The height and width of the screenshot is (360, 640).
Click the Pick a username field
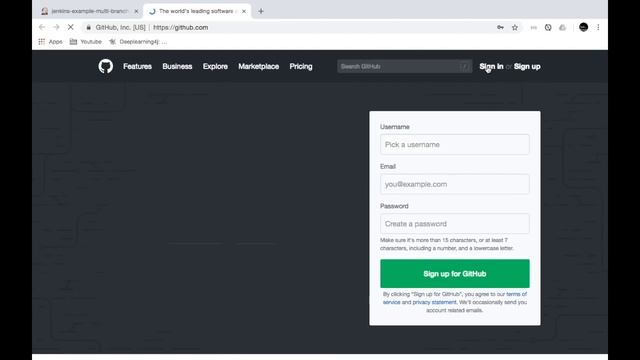click(x=455, y=144)
